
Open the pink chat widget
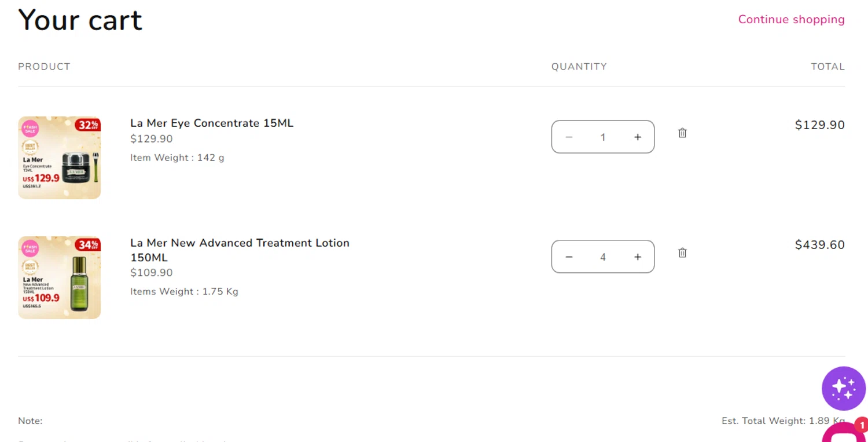[x=845, y=433]
